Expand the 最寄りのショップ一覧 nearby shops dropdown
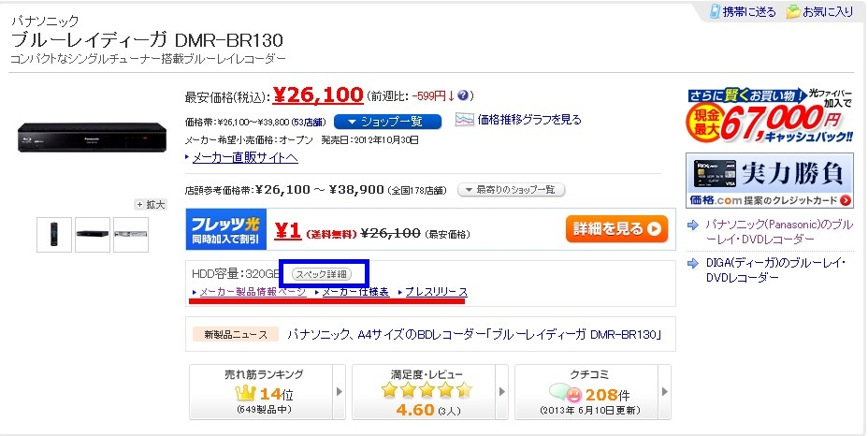Screen dimensions: 868x436 point(511,190)
